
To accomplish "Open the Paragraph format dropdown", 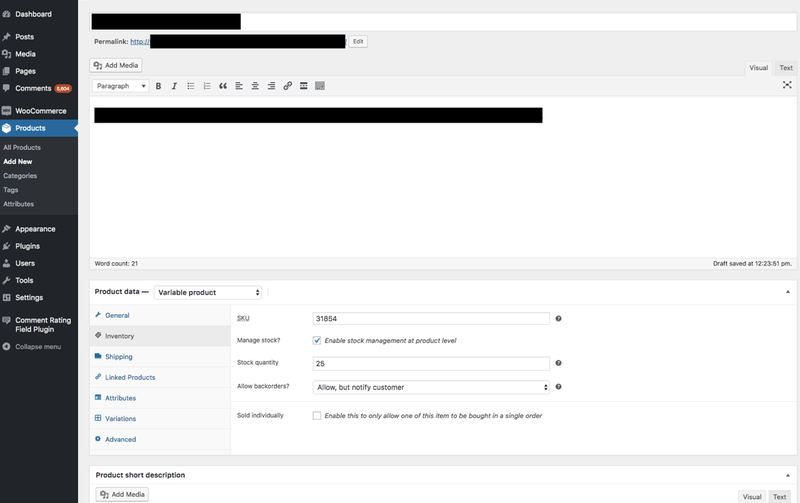I will coord(120,86).
